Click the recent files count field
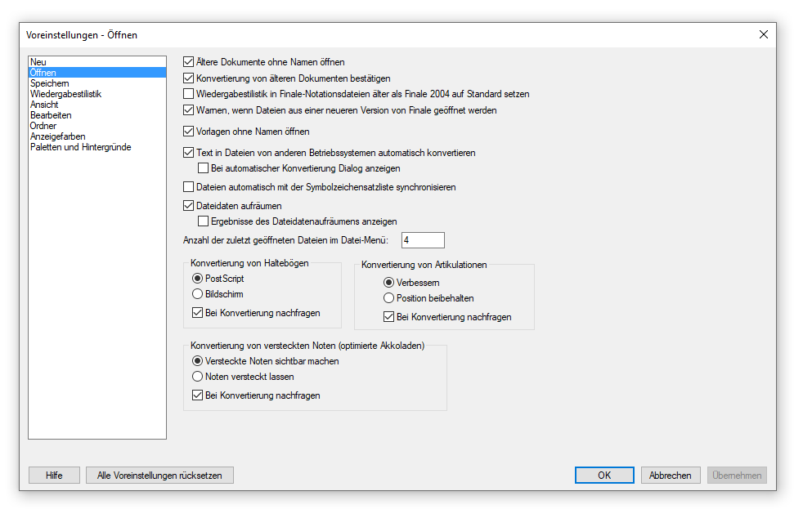 (423, 240)
